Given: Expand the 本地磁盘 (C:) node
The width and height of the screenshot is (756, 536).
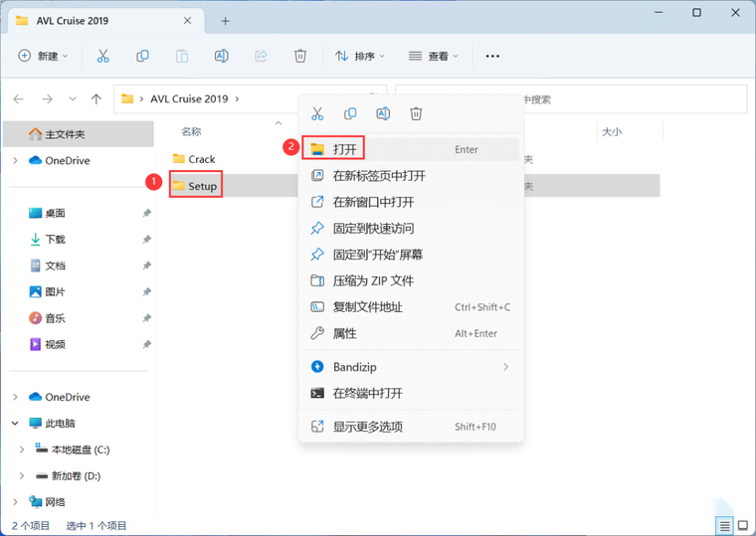Looking at the screenshot, I should point(22,449).
